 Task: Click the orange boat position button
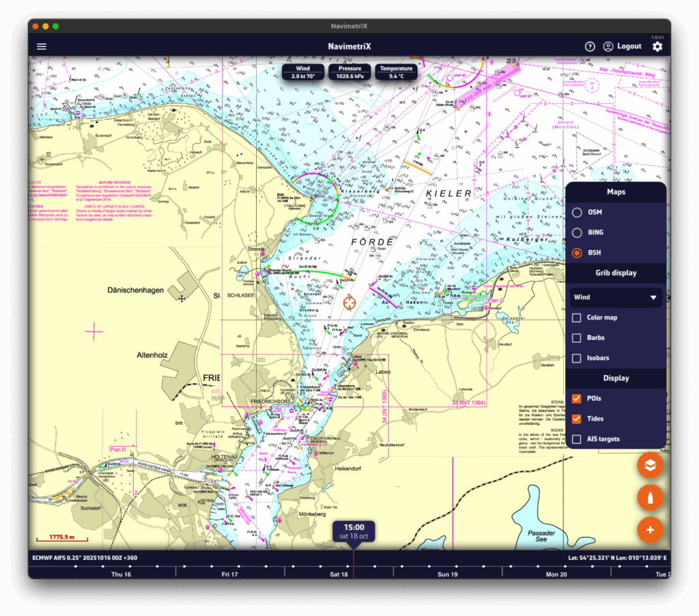click(650, 498)
